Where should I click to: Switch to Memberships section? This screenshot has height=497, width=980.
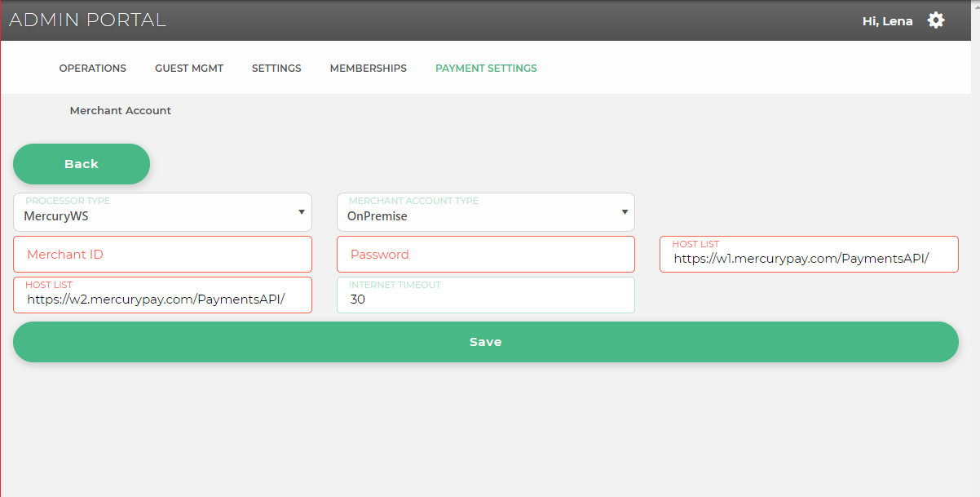coord(369,69)
